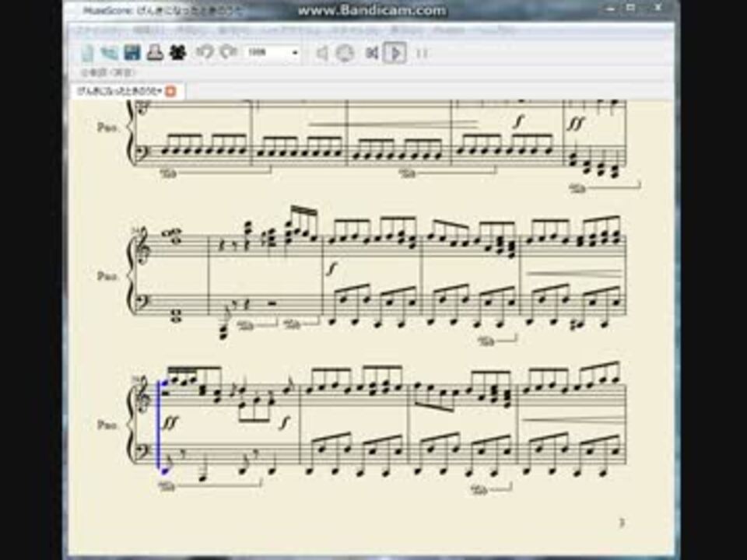
Task: Select the Pno. label of the middle system
Action: (107, 276)
